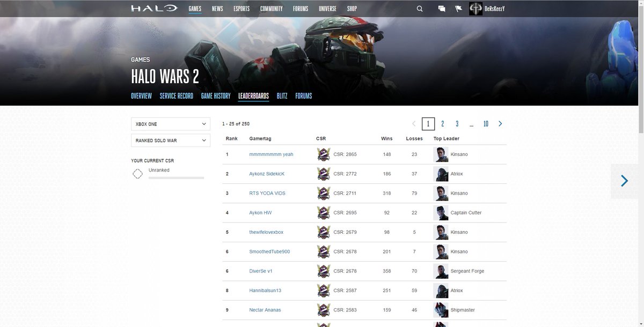644x327 pixels.
Task: Switch to the SERVICE RECORD tab
Action: [x=177, y=96]
